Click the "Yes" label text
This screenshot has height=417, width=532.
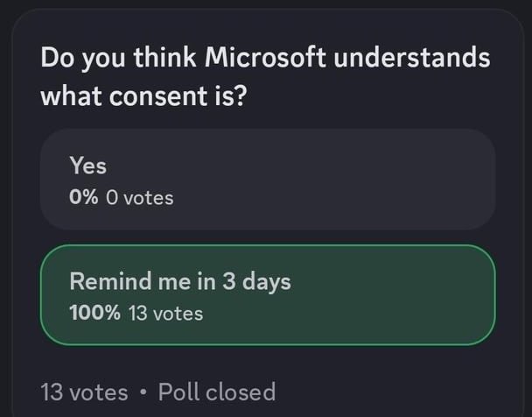pyautogui.click(x=87, y=166)
